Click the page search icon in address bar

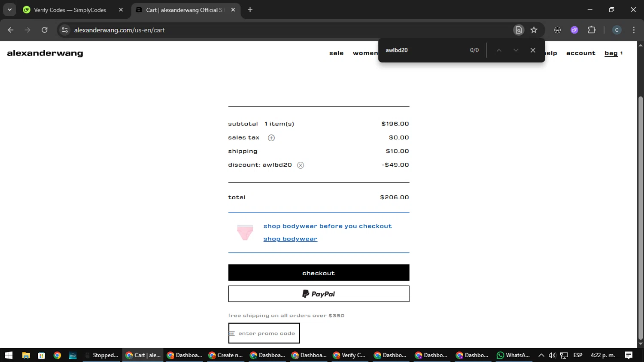coord(519,30)
